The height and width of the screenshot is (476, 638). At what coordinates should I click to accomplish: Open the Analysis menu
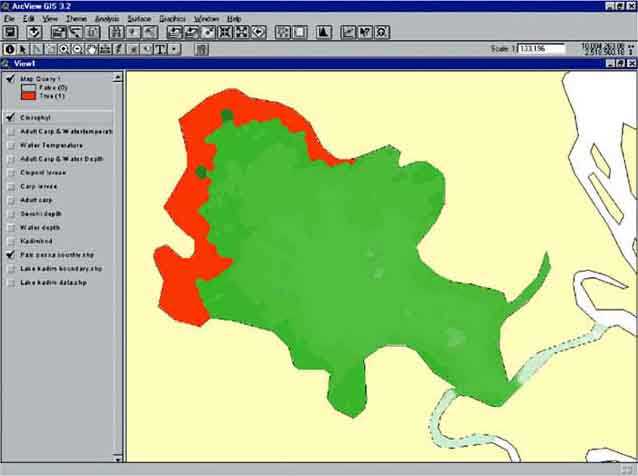(106, 19)
